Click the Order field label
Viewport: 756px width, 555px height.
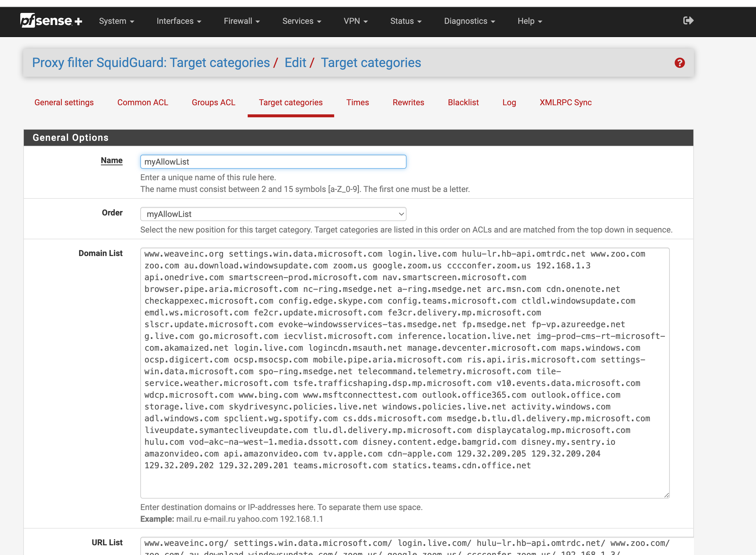point(112,213)
